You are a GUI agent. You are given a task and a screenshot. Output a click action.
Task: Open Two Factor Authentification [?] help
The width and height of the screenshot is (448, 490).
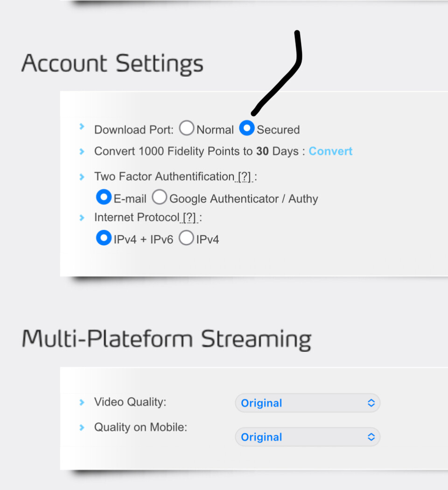click(244, 177)
